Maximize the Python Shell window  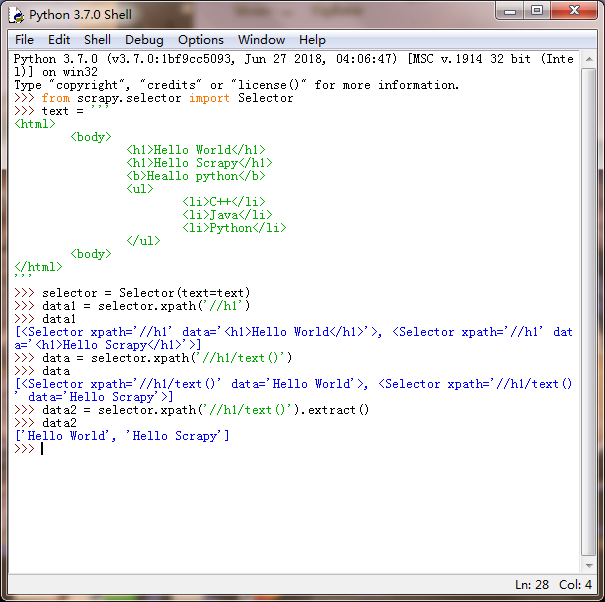pos(537,11)
